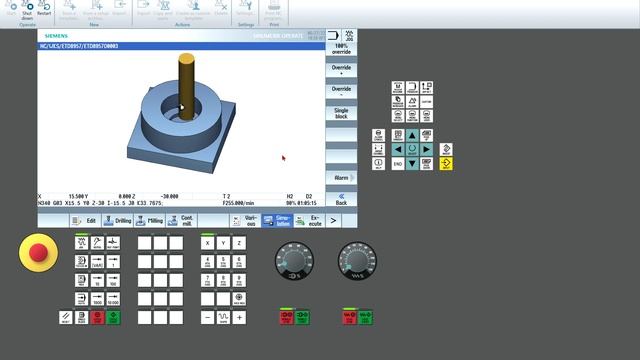Select REF POINT mode key
Viewport: 640px width, 360px height.
click(x=113, y=243)
